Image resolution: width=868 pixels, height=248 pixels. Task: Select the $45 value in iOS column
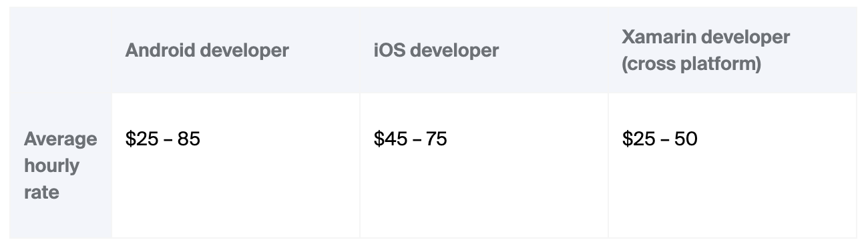(389, 139)
